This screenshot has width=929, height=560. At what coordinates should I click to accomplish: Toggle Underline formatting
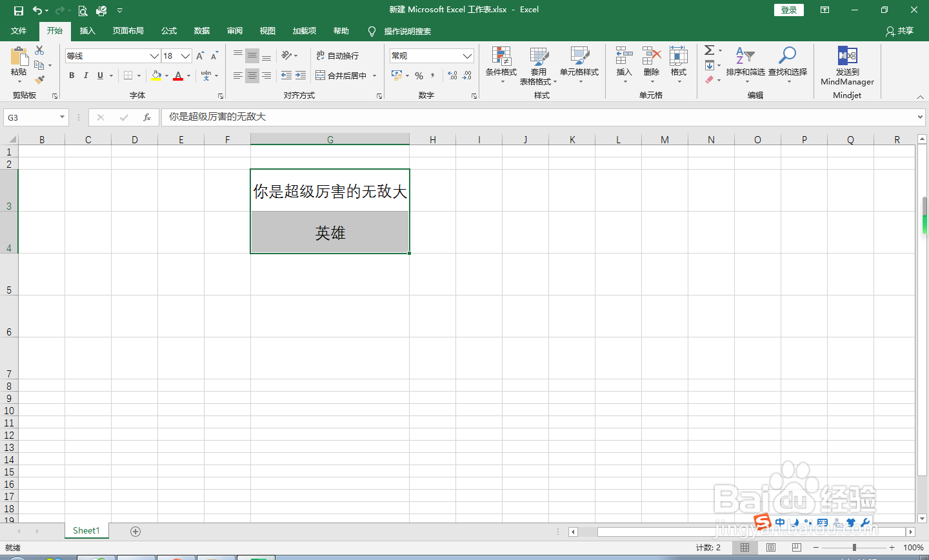(100, 75)
